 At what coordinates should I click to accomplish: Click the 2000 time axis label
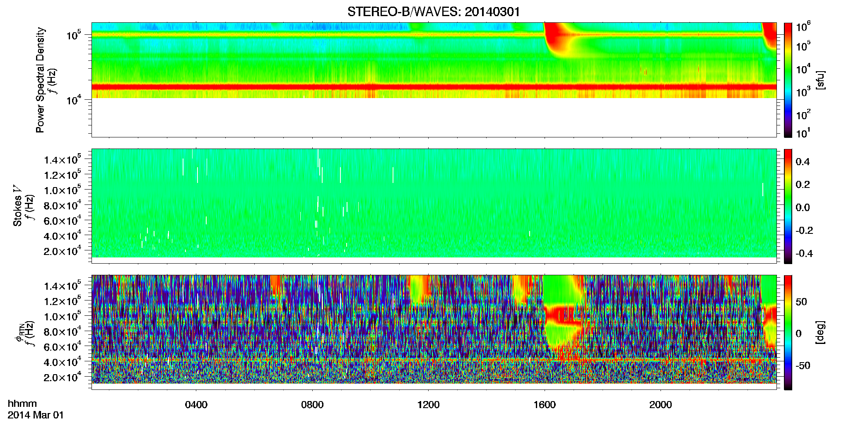pos(661,404)
